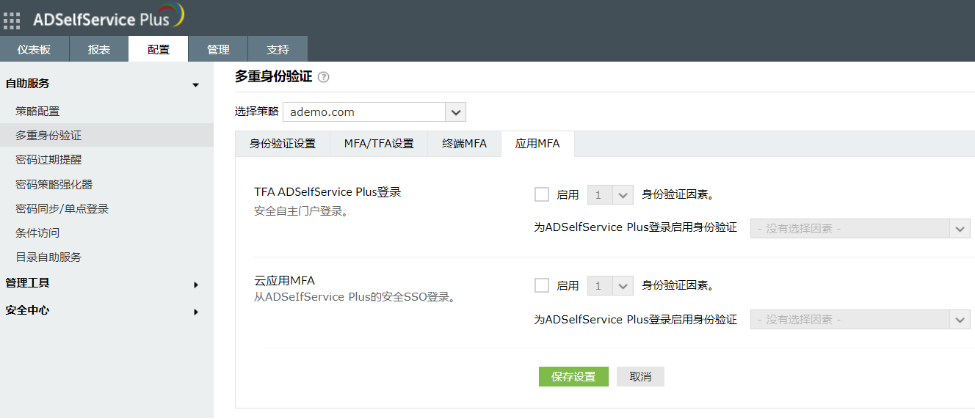
Task: Select 多重身份验证 in the sidebar
Action: coord(106,135)
